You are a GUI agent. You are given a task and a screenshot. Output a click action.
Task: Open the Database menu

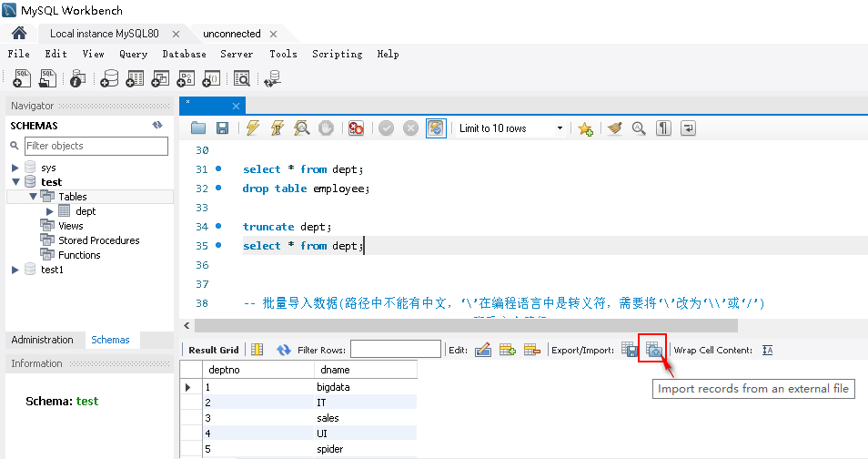click(x=185, y=54)
